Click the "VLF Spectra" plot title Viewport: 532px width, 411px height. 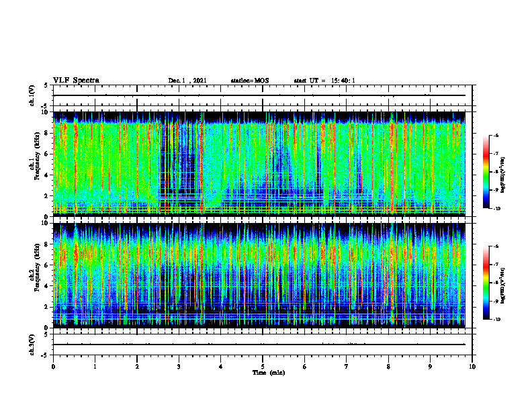pos(76,81)
